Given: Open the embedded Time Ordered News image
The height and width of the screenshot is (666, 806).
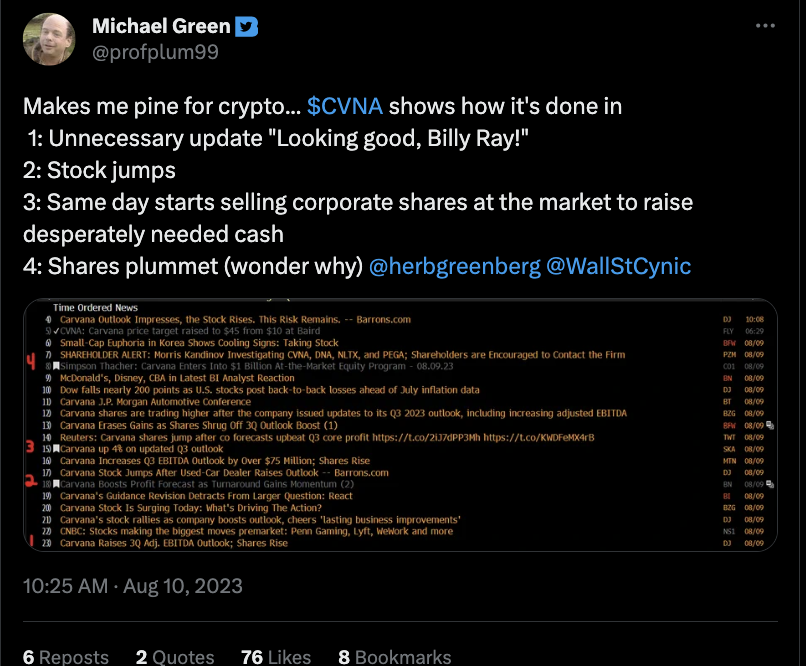Looking at the screenshot, I should [x=400, y=425].
